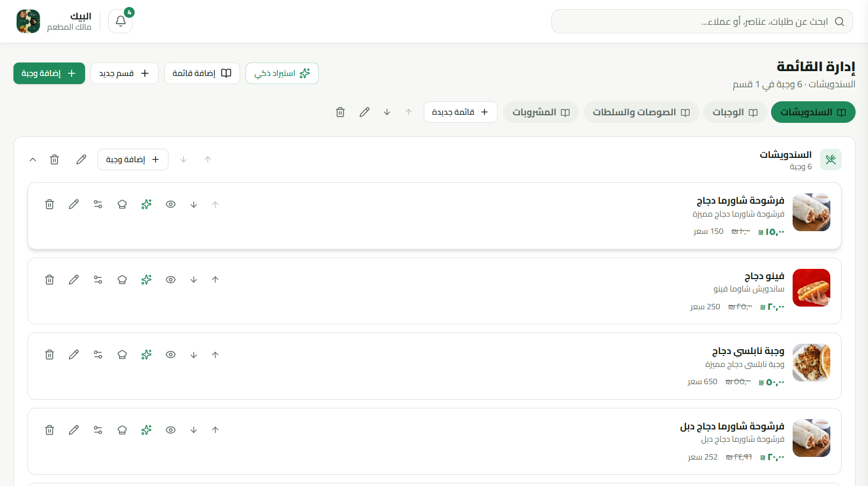This screenshot has width=868, height=486.
Task: Open chef hat icon for فينو دجاج
Action: click(x=122, y=280)
